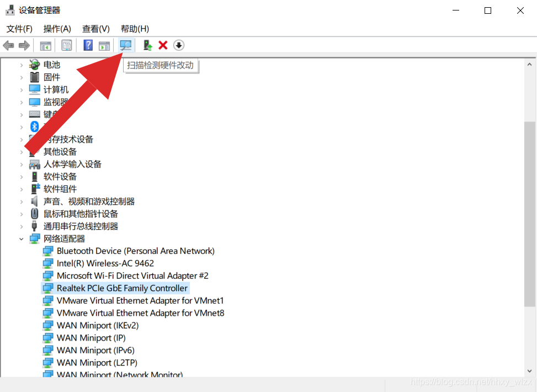Click the monitor category icon
537x392 pixels.
tap(34, 102)
